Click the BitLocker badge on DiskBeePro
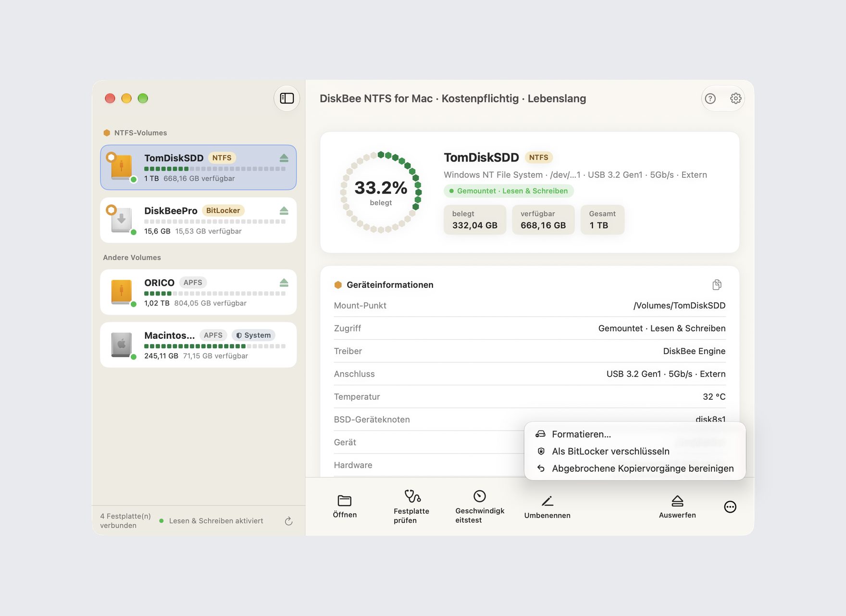This screenshot has width=846, height=616. pos(223,210)
